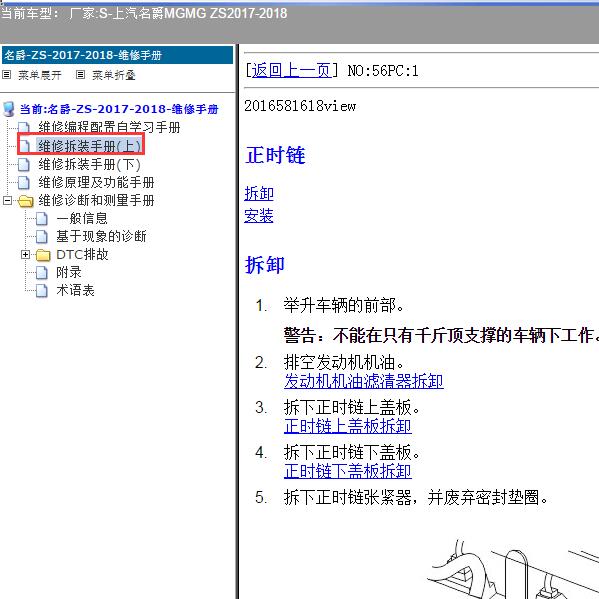Open 附录 tree entry
This screenshot has width=599, height=599.
coord(69,272)
